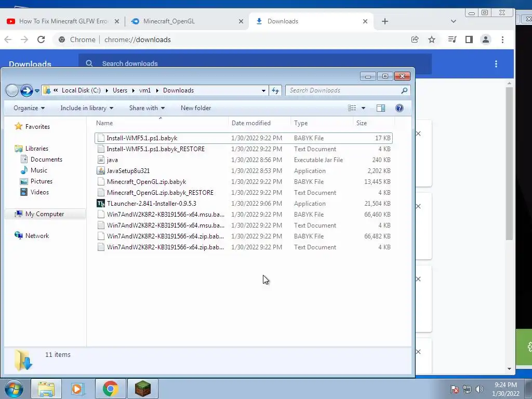
Task: Click Local Disk (C:) breadcrumb
Action: 81,90
